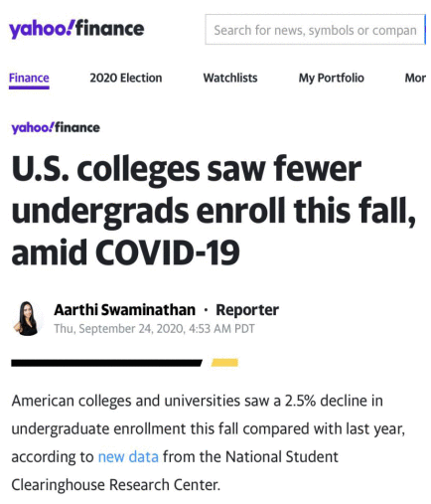Viewport: 431px width, 504px height.
Task: Go to the Watchlists tab
Action: tap(230, 79)
